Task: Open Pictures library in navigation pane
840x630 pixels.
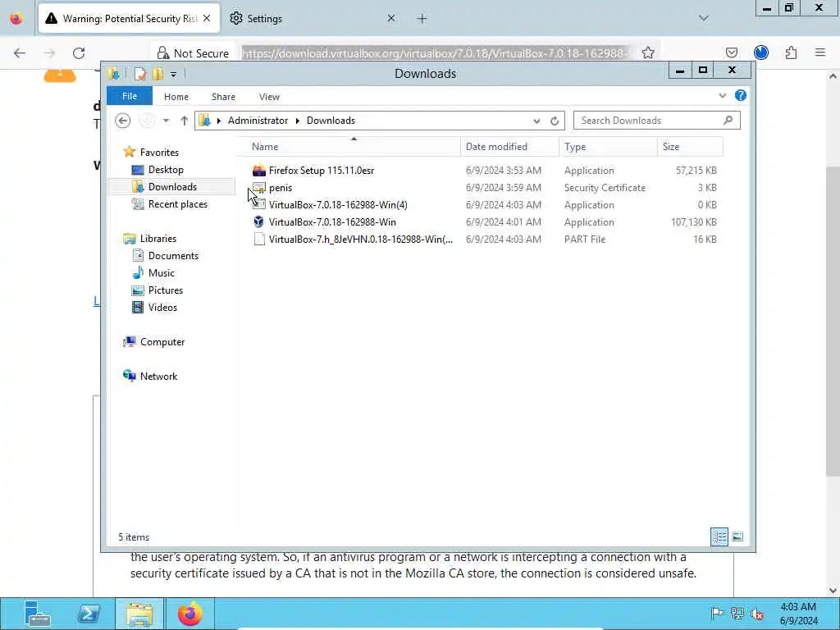Action: point(166,290)
